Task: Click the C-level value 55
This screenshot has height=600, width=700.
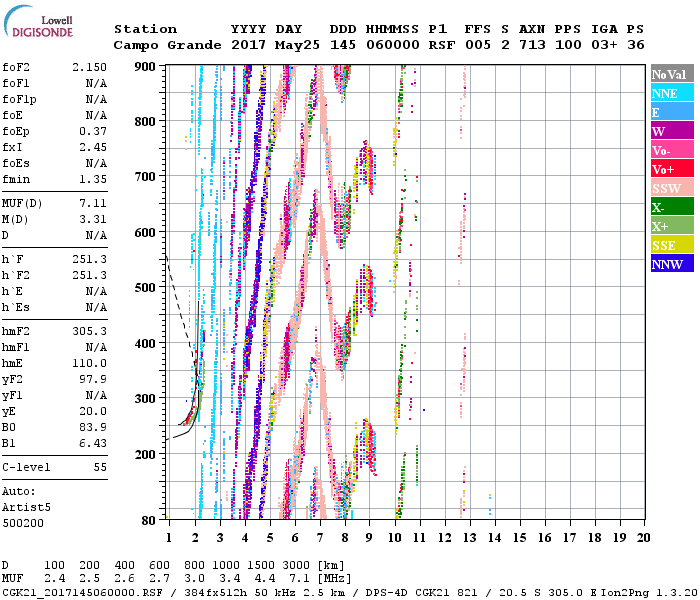Action: [x=100, y=467]
